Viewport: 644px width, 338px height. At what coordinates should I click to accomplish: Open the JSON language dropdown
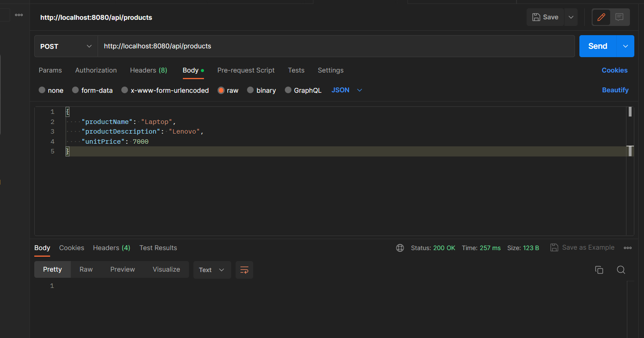point(347,90)
